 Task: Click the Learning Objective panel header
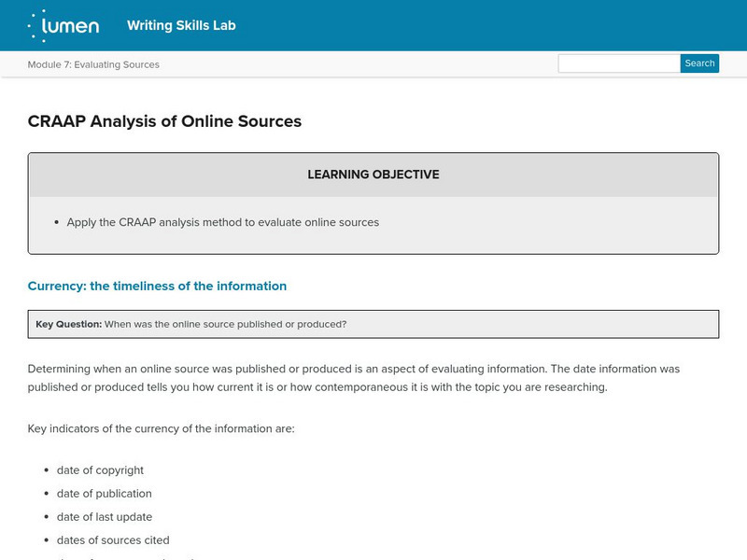[x=373, y=174]
